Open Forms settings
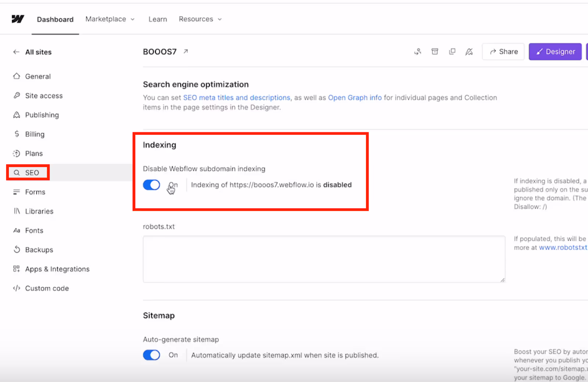 tap(35, 192)
